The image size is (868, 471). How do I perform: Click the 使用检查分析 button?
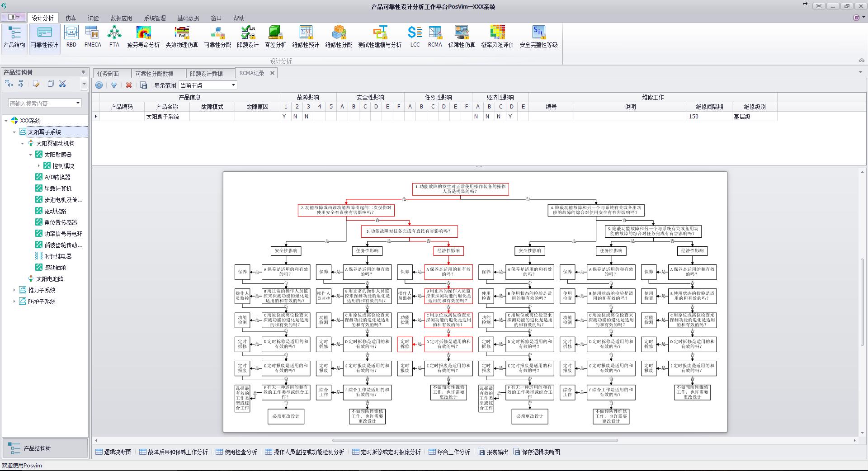coord(236,452)
